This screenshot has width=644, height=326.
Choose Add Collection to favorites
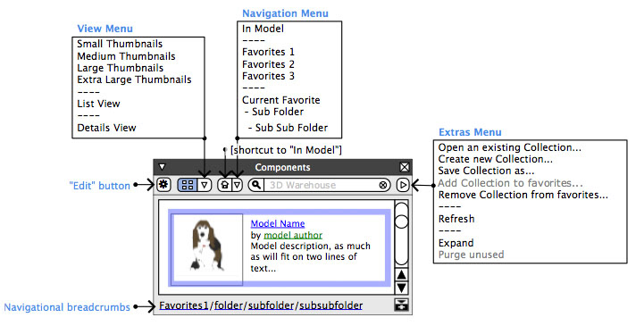coord(511,183)
